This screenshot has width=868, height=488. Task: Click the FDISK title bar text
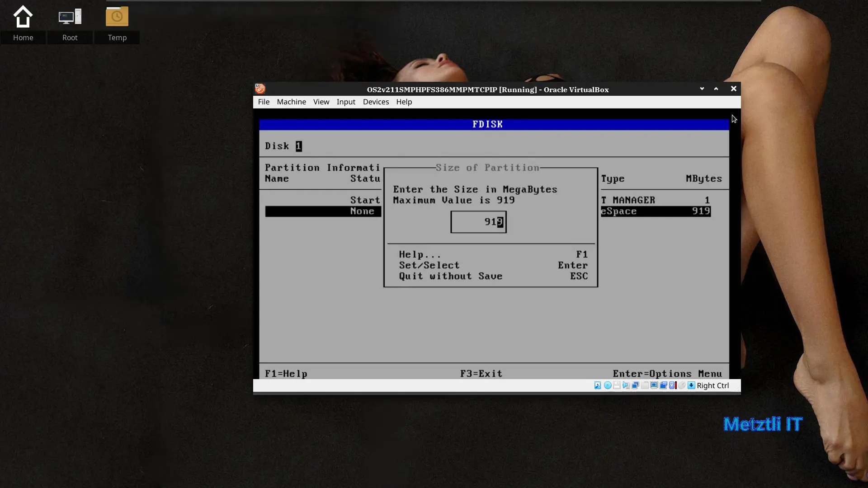pos(487,124)
